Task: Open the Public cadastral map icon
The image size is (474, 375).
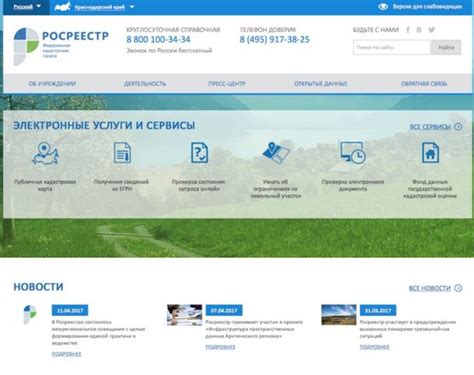Action: tap(45, 153)
